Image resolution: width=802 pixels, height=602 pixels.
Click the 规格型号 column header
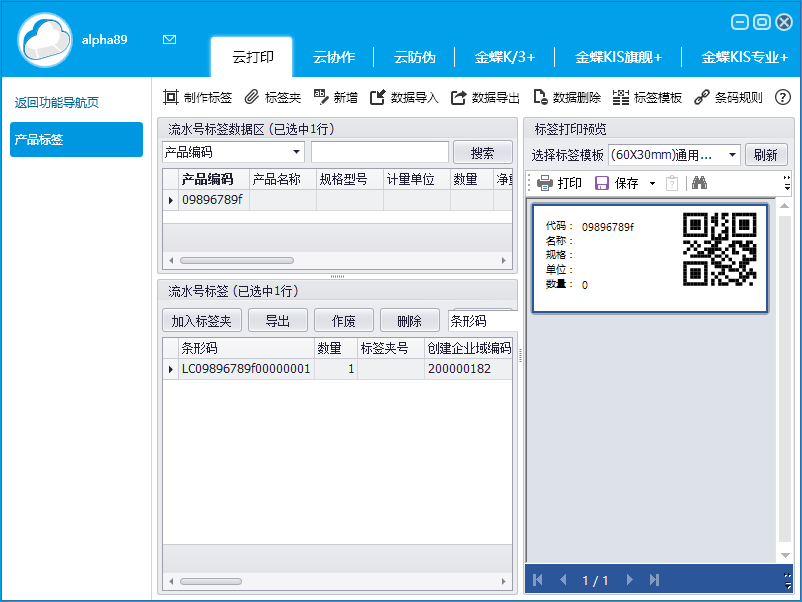(x=350, y=179)
